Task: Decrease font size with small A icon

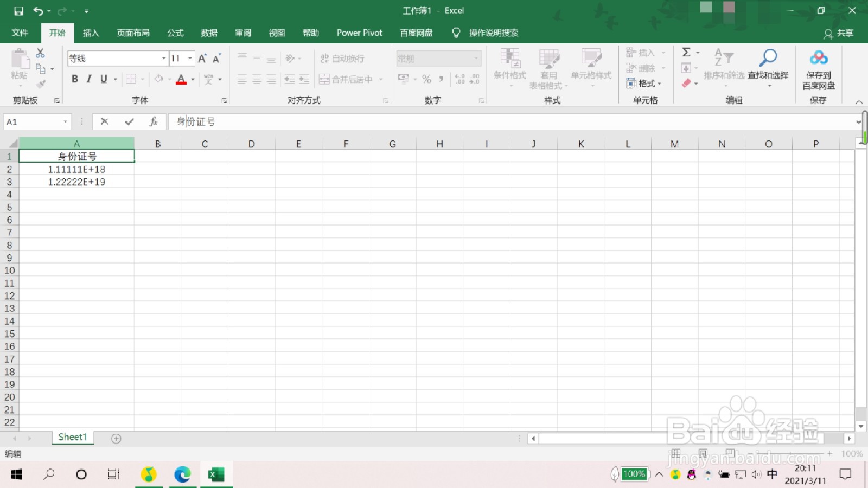Action: point(216,58)
